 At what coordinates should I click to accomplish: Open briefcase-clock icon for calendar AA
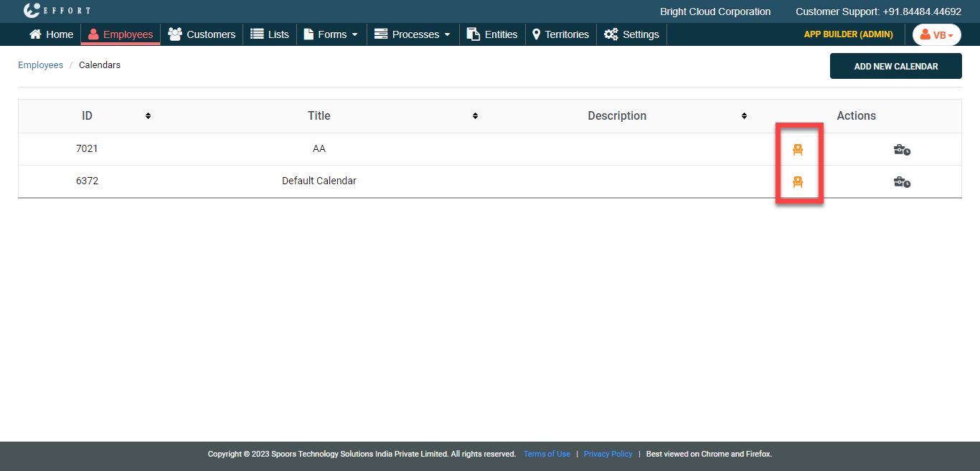902,150
